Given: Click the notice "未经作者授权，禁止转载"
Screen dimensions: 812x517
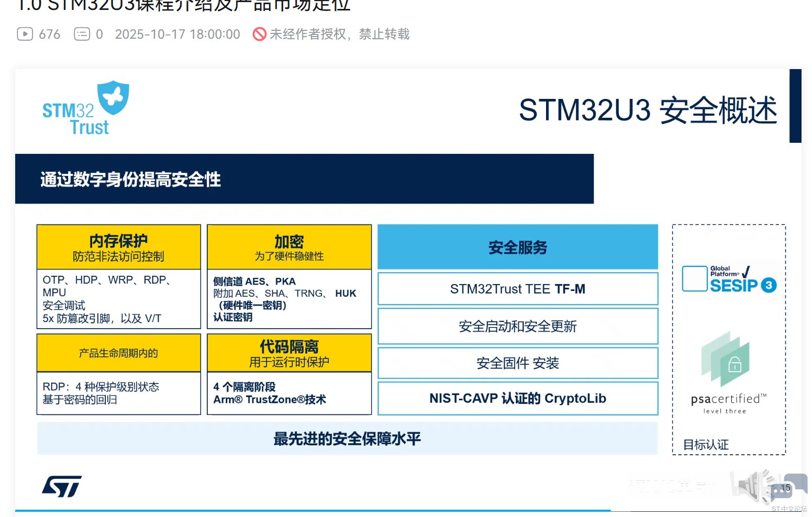Looking at the screenshot, I should [x=339, y=34].
